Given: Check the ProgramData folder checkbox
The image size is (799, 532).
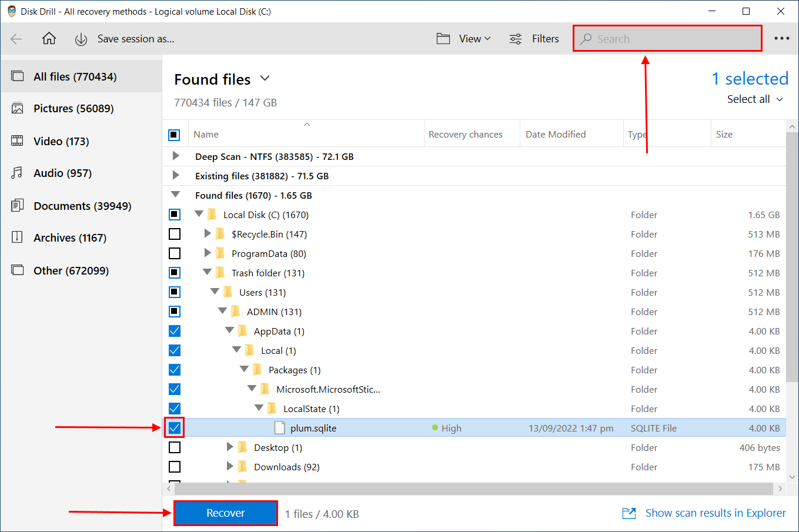Looking at the screenshot, I should point(175,253).
